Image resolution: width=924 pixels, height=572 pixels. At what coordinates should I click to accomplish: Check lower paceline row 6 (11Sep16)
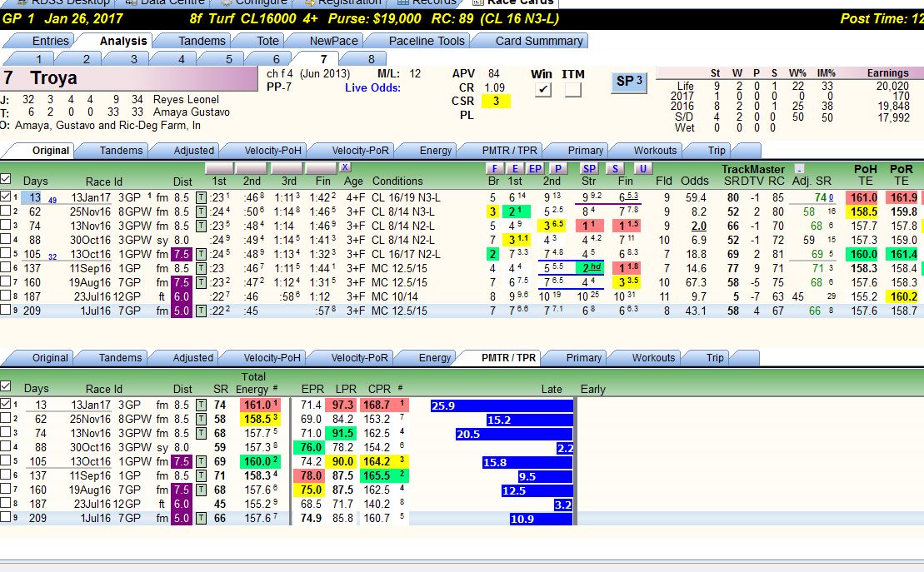pyautogui.click(x=5, y=475)
